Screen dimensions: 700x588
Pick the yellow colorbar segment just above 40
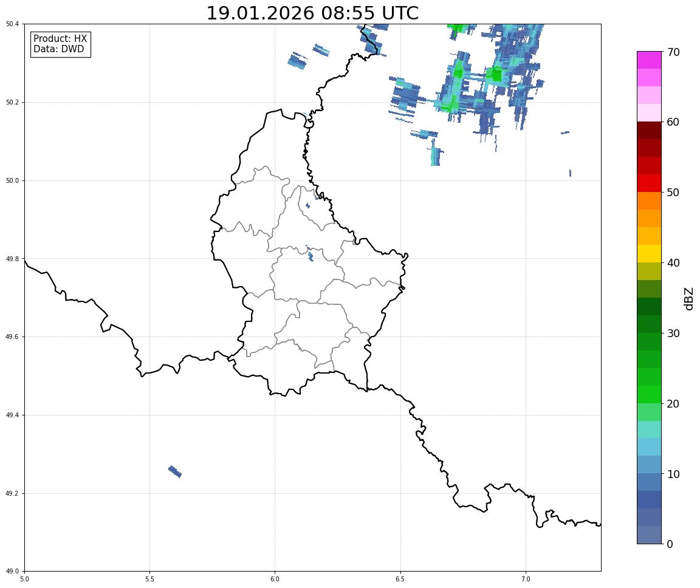point(649,254)
